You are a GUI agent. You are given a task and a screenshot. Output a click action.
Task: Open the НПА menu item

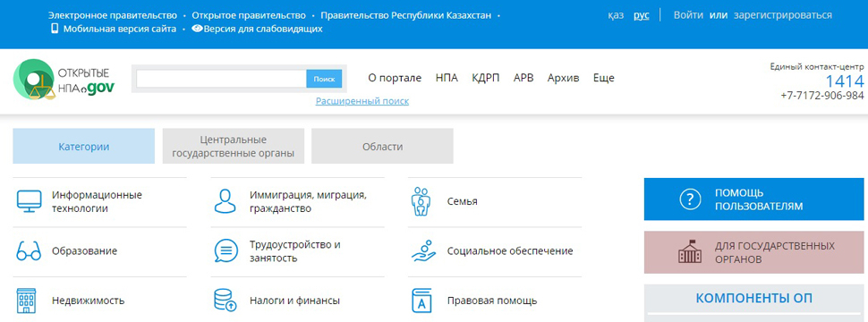click(447, 78)
